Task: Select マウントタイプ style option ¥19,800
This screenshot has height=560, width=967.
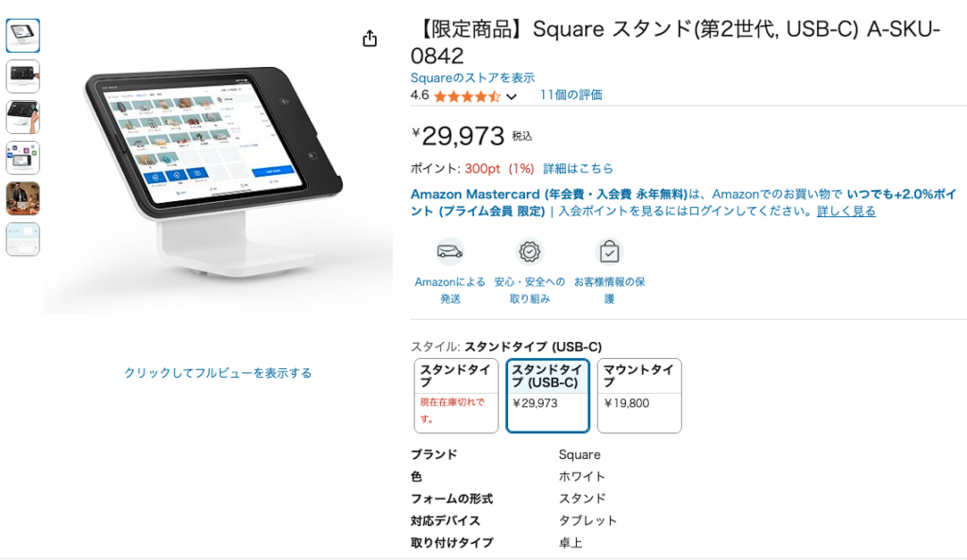Action: [639, 396]
